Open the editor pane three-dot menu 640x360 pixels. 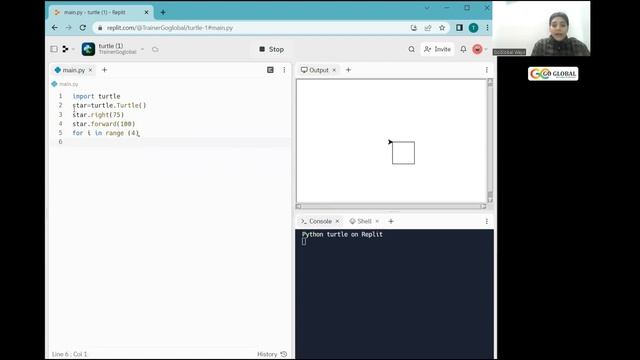(x=284, y=70)
